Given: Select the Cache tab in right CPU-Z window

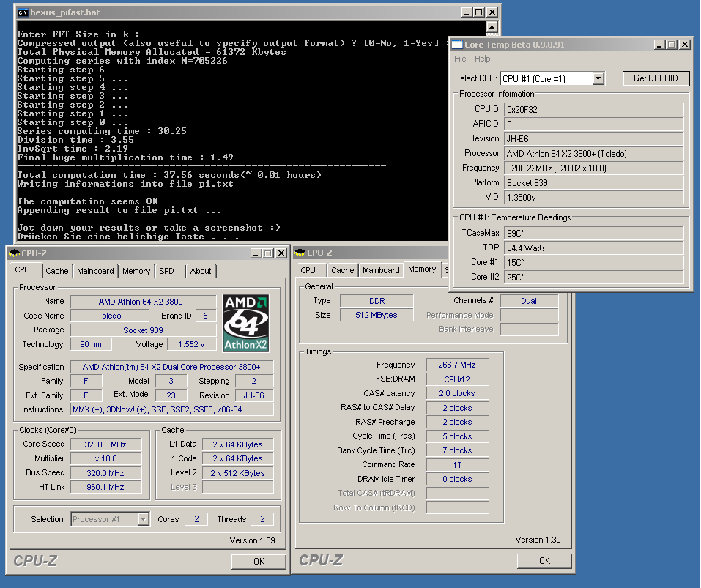Looking at the screenshot, I should coord(343,270).
